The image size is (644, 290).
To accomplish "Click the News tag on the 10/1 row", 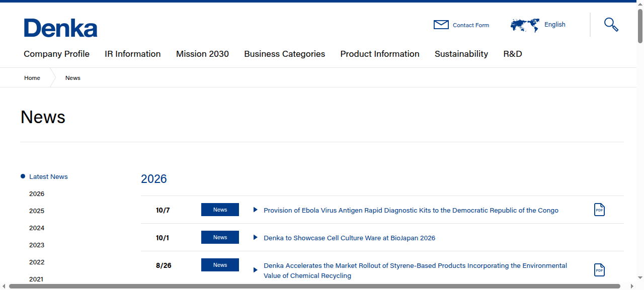I will click(x=220, y=237).
